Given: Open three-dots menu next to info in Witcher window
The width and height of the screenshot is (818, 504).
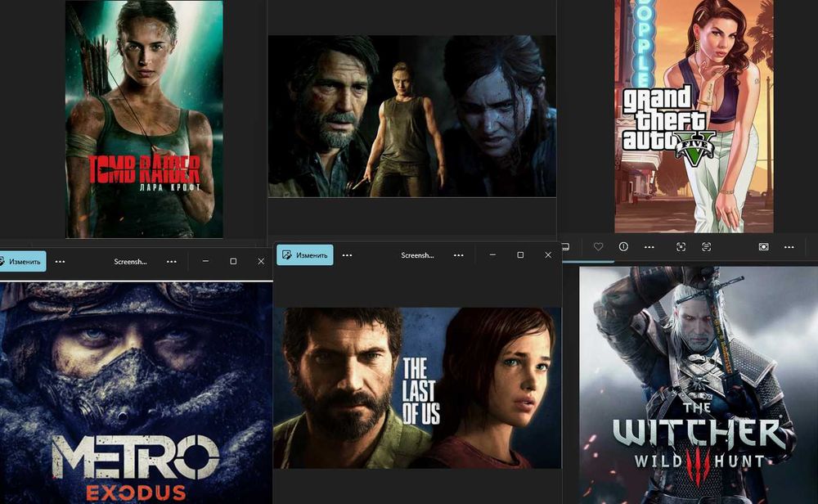Looking at the screenshot, I should pos(649,247).
